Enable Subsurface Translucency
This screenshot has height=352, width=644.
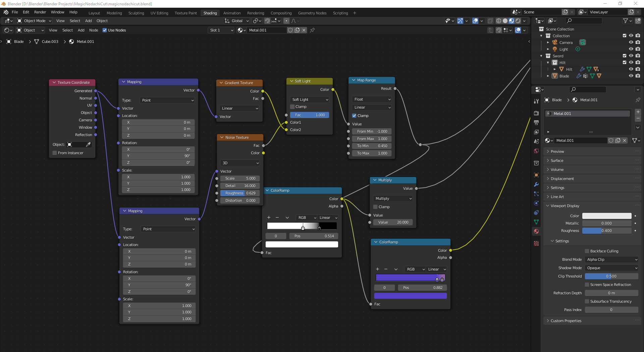[x=587, y=301]
